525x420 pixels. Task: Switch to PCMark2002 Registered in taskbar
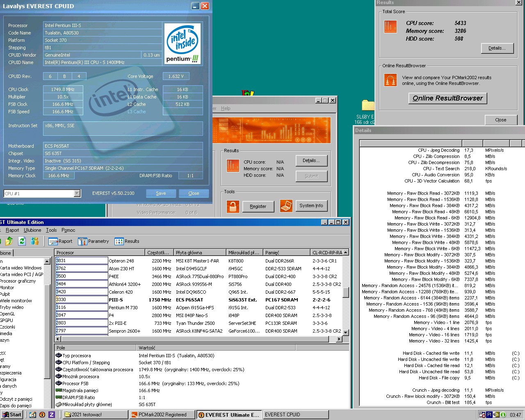[x=162, y=415]
